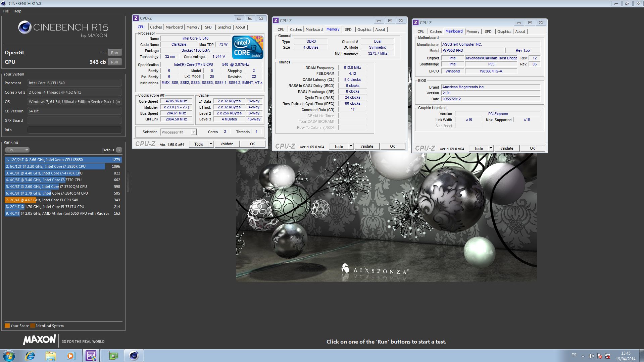
Task: Select About tab in first CPU-Z window
Action: pos(240,27)
